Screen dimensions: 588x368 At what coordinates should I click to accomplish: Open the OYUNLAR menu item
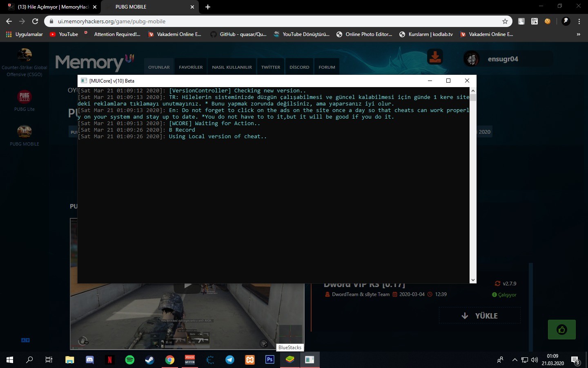point(159,67)
